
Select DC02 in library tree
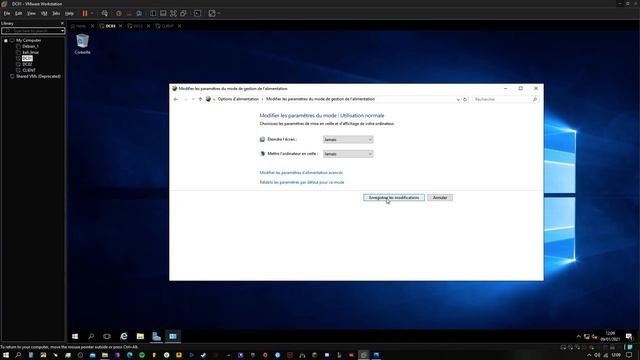tap(27, 64)
